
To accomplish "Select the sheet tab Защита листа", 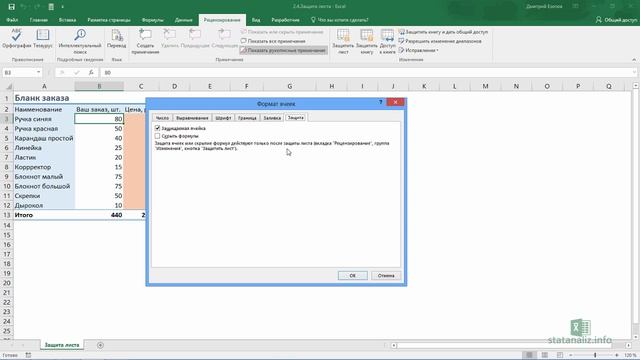I will click(x=62, y=345).
